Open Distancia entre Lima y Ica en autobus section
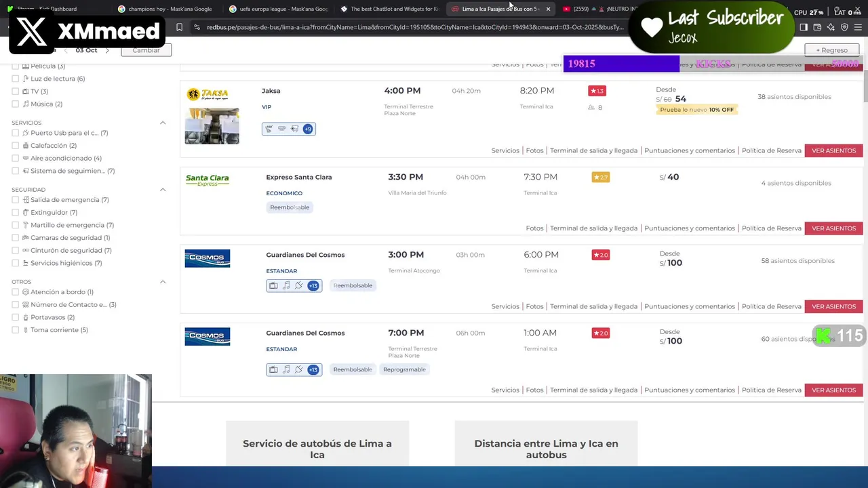Viewport: 868px width, 488px height. [546, 449]
